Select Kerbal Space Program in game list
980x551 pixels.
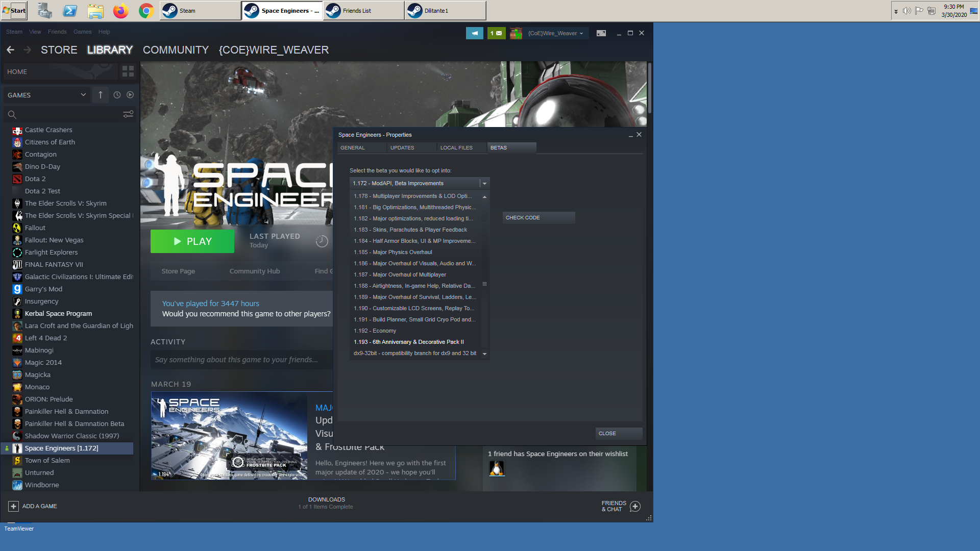click(x=58, y=314)
